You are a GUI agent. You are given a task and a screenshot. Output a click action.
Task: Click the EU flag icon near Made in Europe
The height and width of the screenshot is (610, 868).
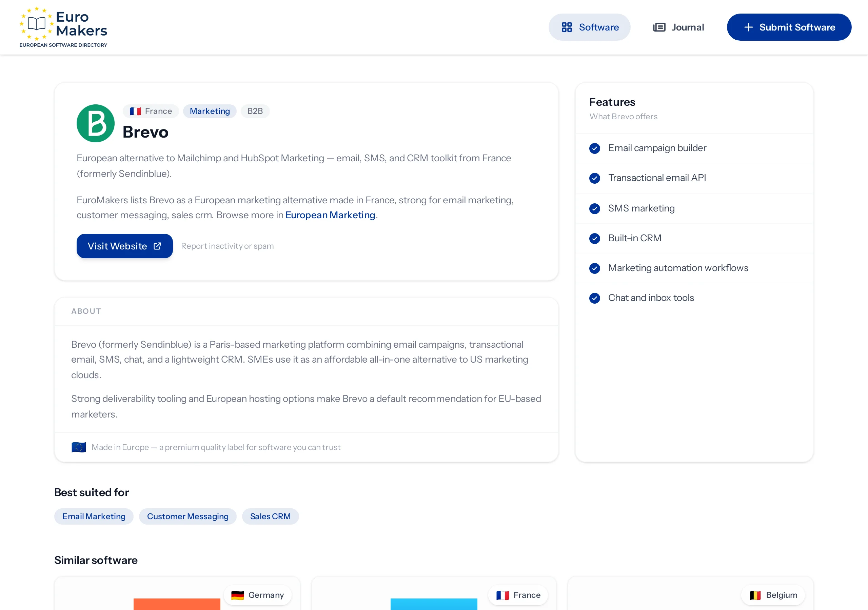point(79,447)
